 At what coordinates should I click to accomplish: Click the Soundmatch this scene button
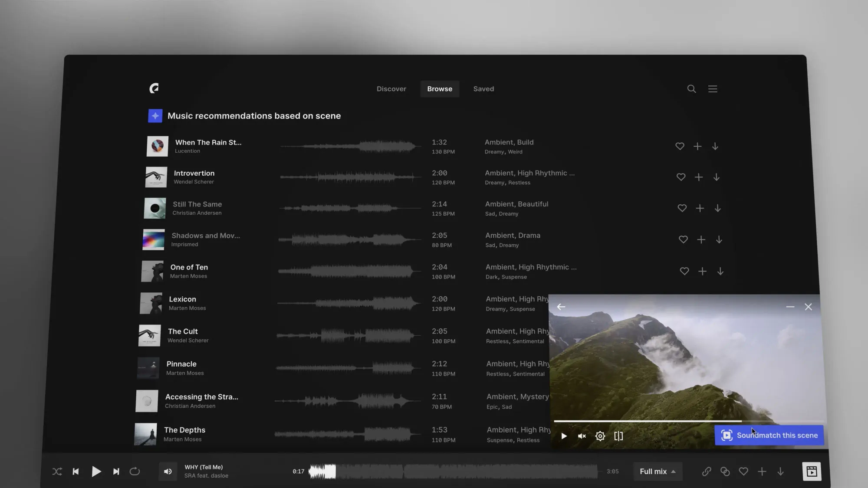[769, 435]
